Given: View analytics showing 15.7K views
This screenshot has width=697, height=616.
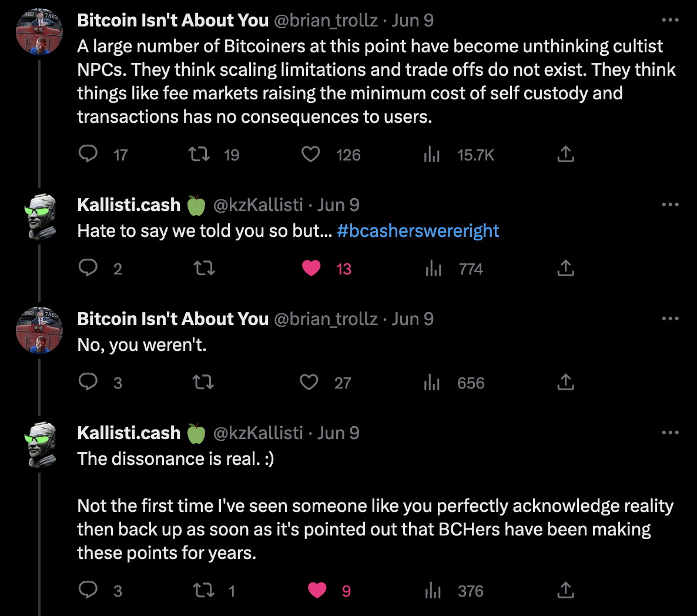Looking at the screenshot, I should [432, 155].
